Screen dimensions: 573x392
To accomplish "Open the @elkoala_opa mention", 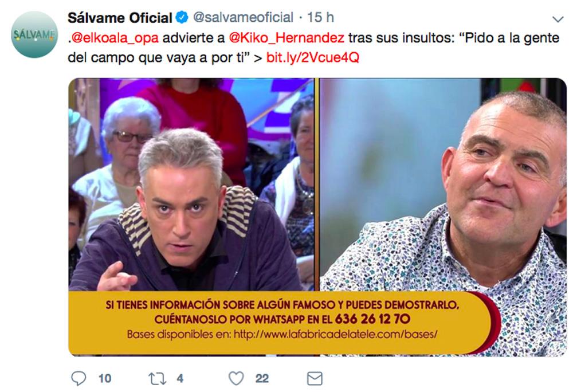I will (x=115, y=38).
